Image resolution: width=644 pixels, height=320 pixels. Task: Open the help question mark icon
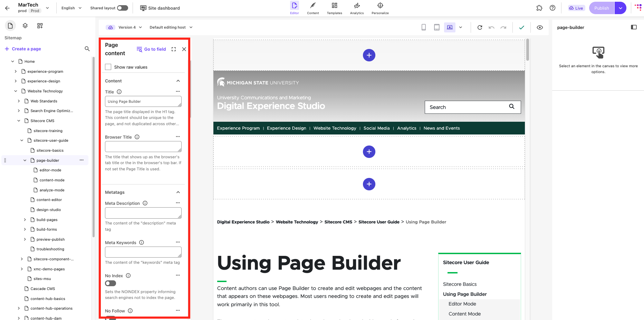coord(552,8)
